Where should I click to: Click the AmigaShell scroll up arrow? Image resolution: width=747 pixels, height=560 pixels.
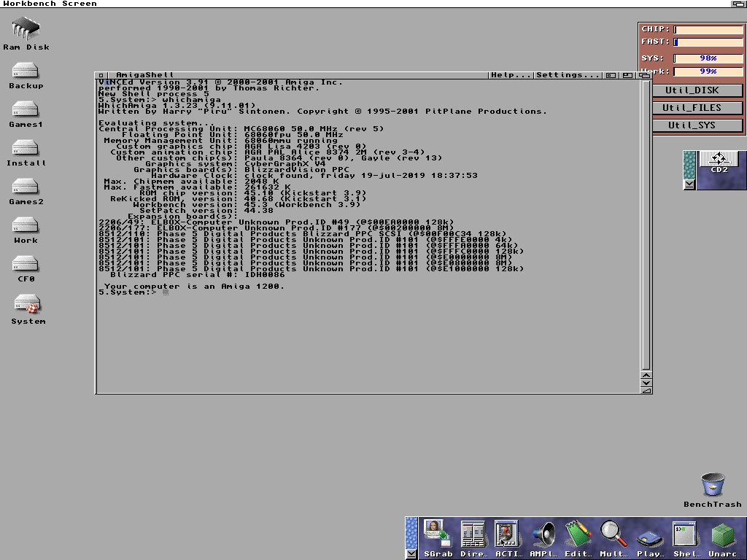[646, 376]
